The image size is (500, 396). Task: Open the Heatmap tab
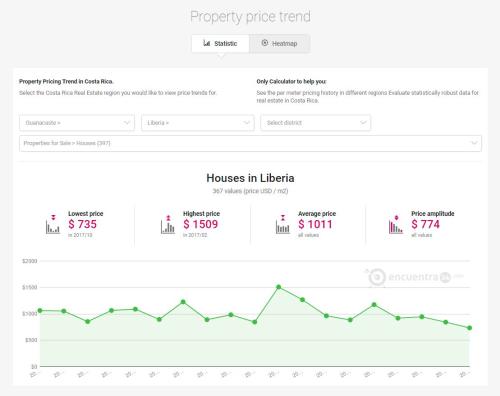tap(279, 44)
